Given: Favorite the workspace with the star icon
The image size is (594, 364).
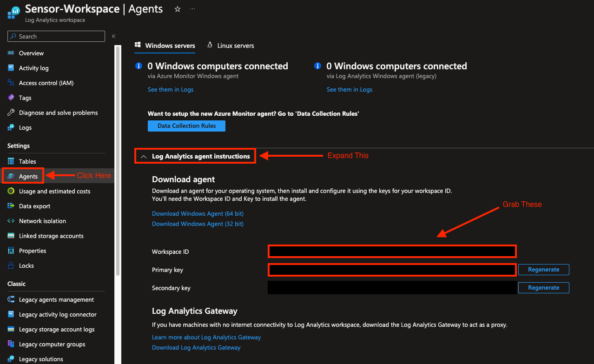Looking at the screenshot, I should [x=177, y=9].
